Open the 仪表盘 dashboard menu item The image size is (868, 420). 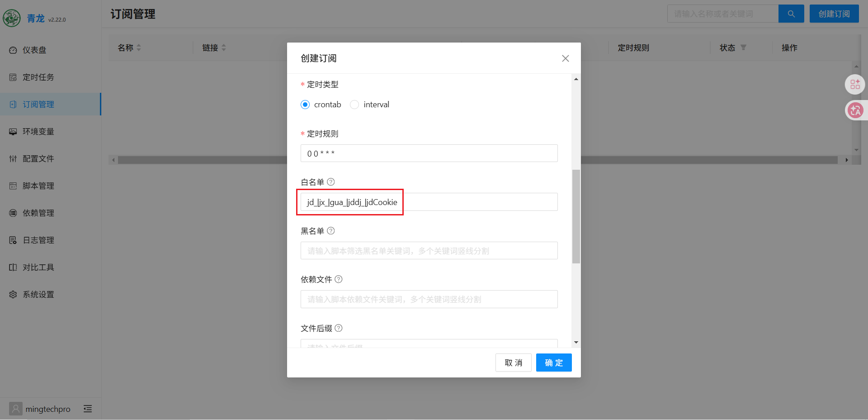[51, 50]
